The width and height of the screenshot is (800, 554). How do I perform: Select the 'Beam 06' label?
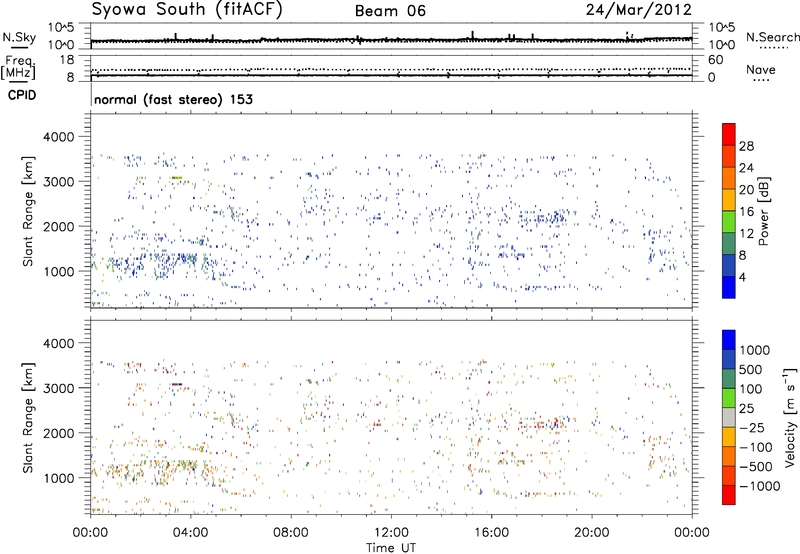(390, 11)
